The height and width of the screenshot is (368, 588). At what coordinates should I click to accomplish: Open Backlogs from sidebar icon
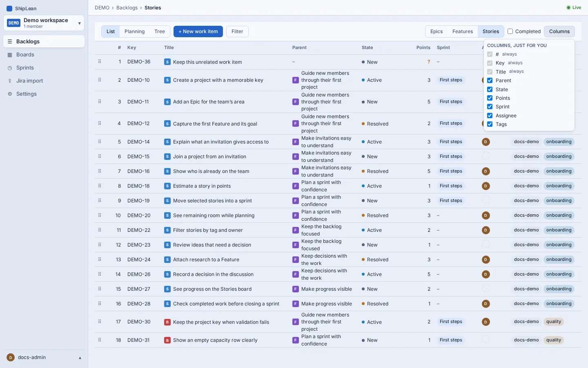(10, 42)
